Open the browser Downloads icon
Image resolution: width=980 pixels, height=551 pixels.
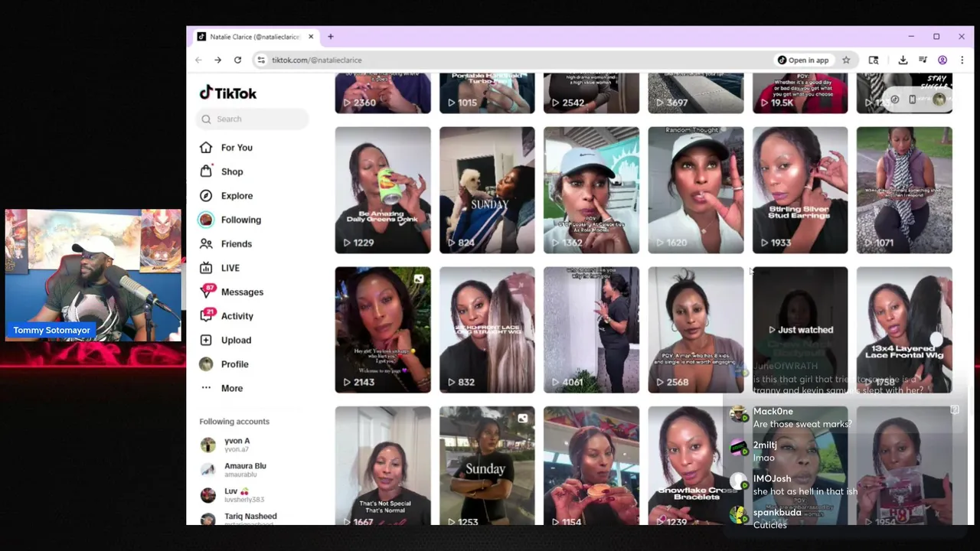903,60
